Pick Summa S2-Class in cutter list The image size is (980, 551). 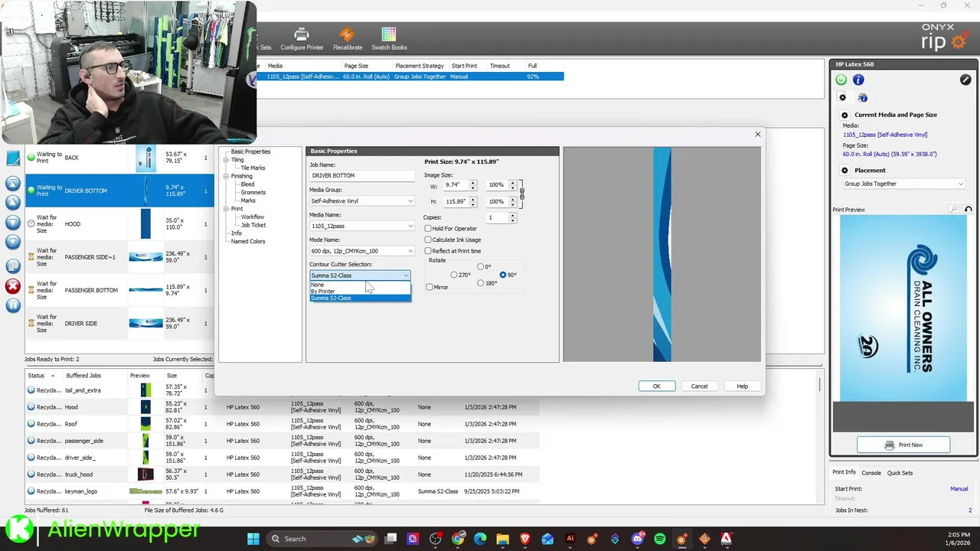click(360, 298)
